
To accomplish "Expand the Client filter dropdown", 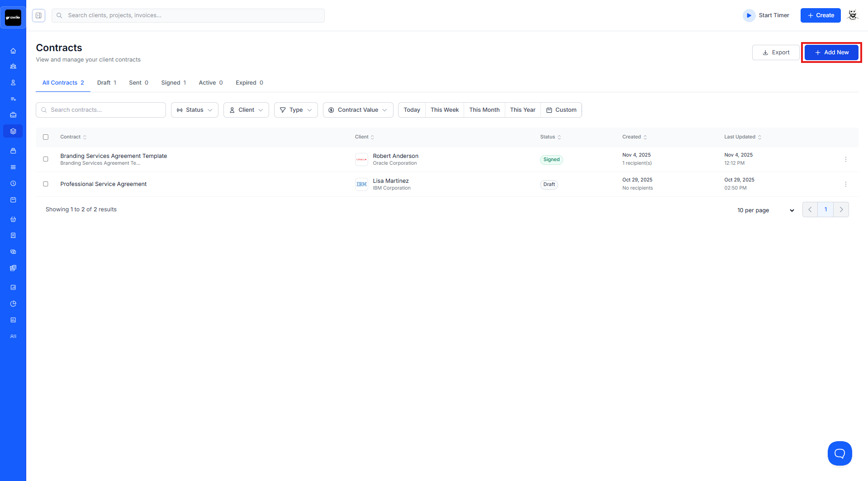I will point(246,110).
